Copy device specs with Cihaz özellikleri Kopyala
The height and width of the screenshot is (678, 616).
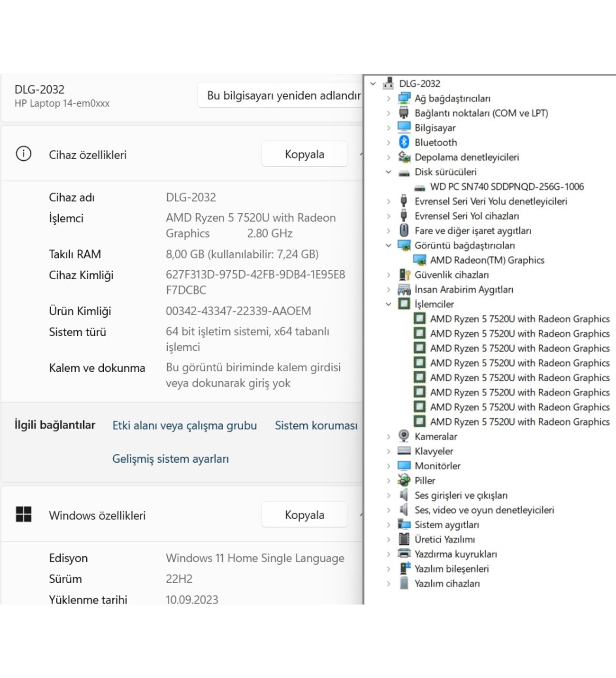click(305, 154)
